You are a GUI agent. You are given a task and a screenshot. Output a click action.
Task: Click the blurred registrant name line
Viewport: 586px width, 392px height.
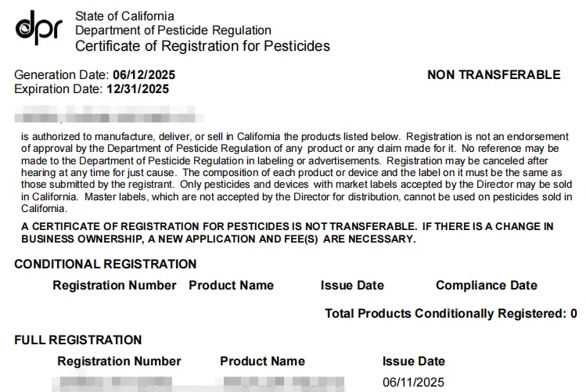pos(109,115)
